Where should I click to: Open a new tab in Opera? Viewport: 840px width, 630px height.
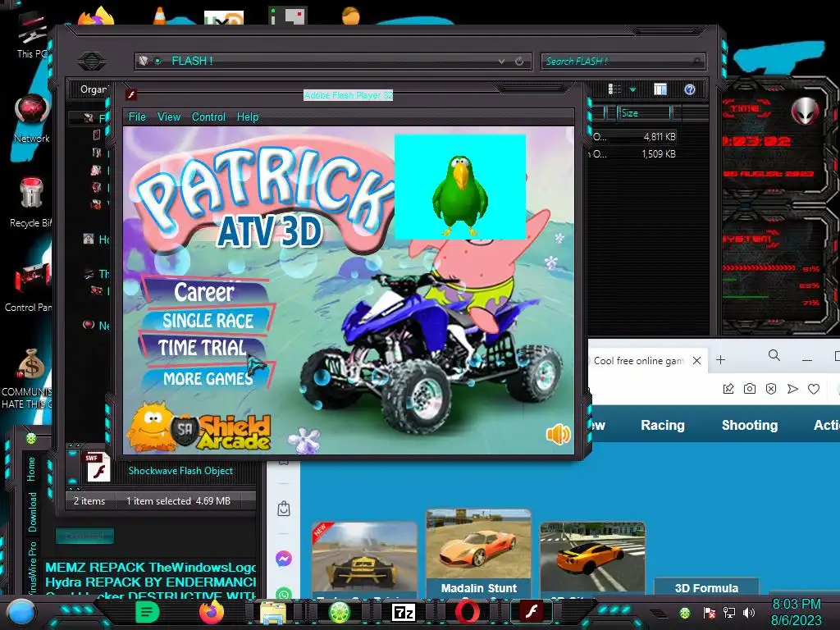[x=720, y=360]
